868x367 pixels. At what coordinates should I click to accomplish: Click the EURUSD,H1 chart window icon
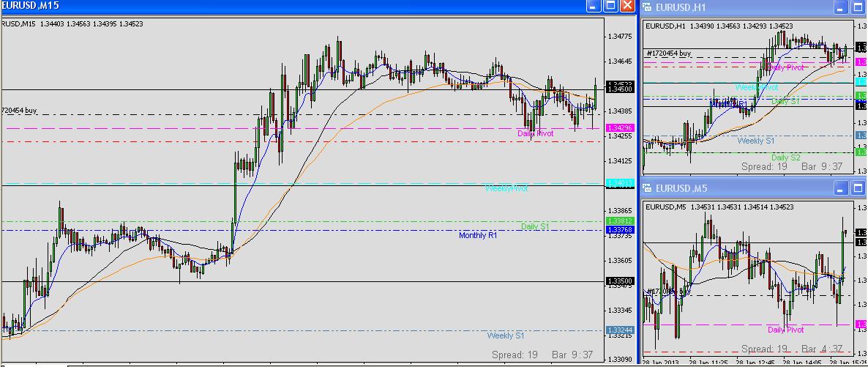point(648,7)
